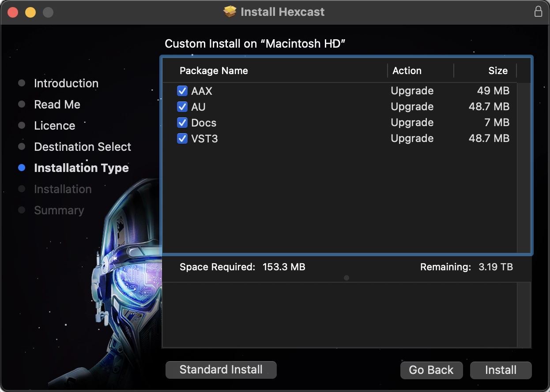
Task: Click the dimmed Summary step
Action: pyautogui.click(x=59, y=210)
